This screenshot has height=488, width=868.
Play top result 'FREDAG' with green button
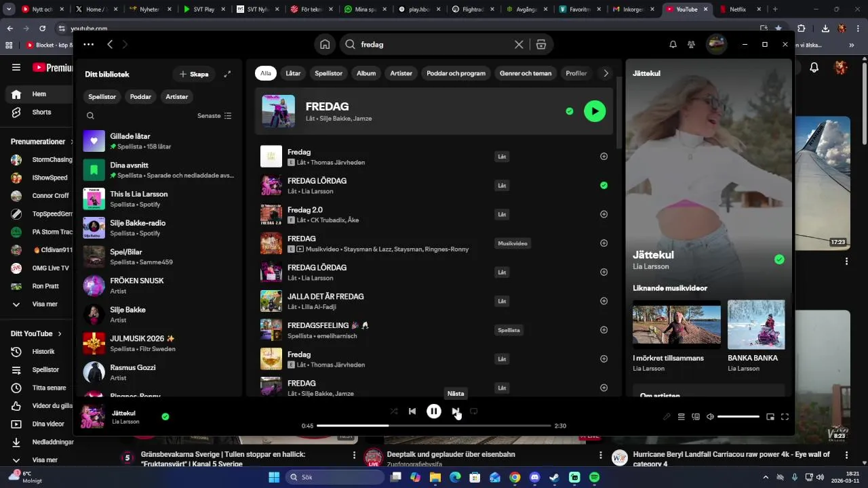(x=595, y=111)
